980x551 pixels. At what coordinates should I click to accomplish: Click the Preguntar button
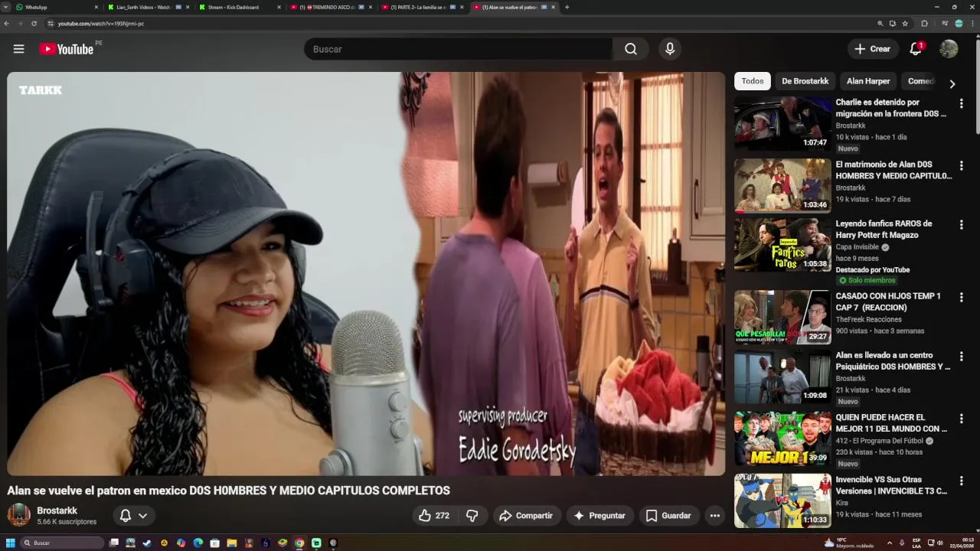[599, 516]
